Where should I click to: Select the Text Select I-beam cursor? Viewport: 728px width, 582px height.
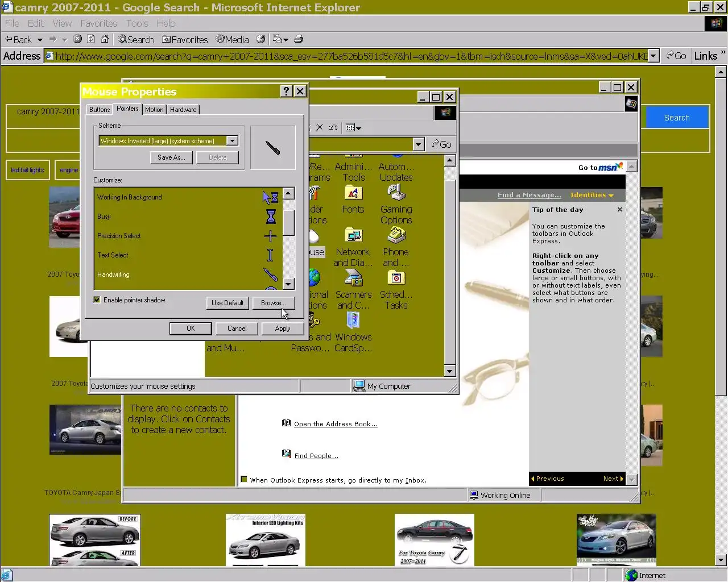coord(270,255)
